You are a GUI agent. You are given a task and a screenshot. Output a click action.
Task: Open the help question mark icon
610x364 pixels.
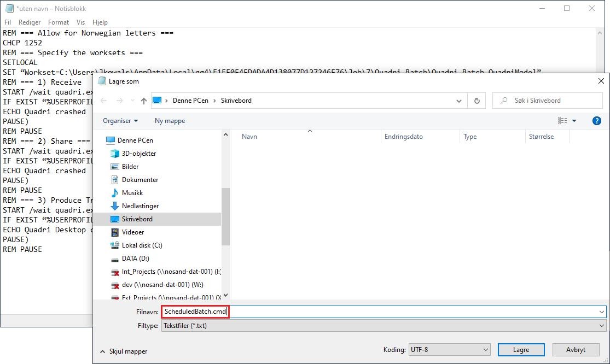tap(596, 121)
